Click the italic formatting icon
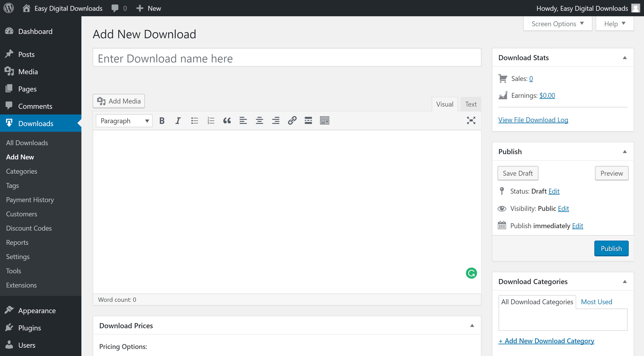 [178, 121]
